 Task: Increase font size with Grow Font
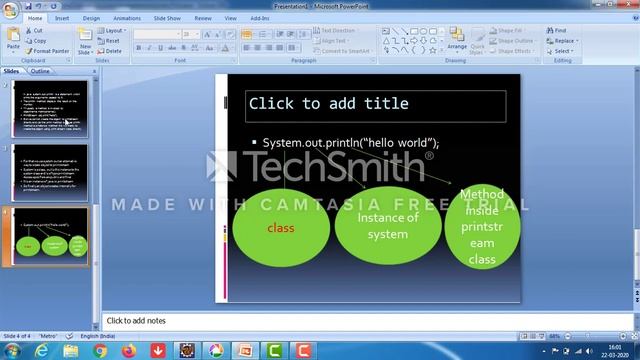coord(207,35)
